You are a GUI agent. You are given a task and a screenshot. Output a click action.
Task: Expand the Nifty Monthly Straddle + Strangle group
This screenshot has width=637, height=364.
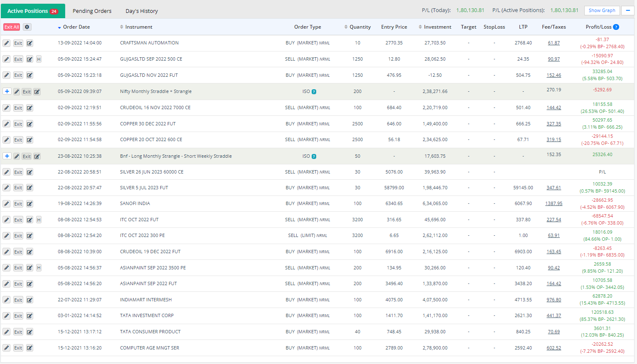click(x=7, y=91)
